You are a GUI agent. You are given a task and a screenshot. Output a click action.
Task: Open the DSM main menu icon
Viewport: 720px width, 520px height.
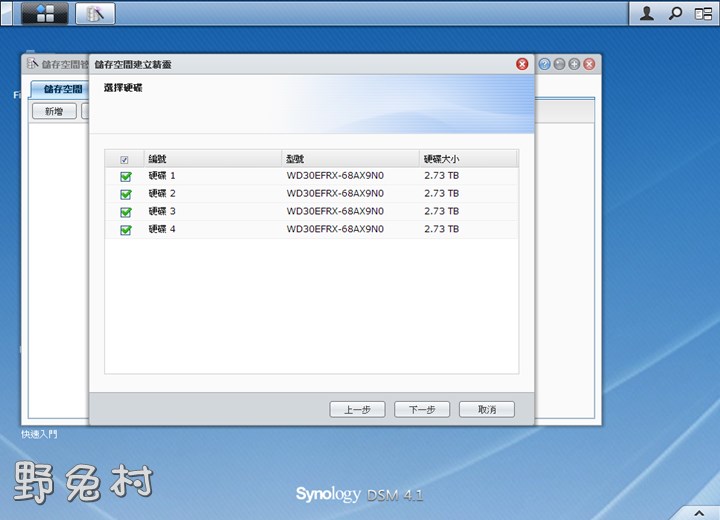point(45,13)
